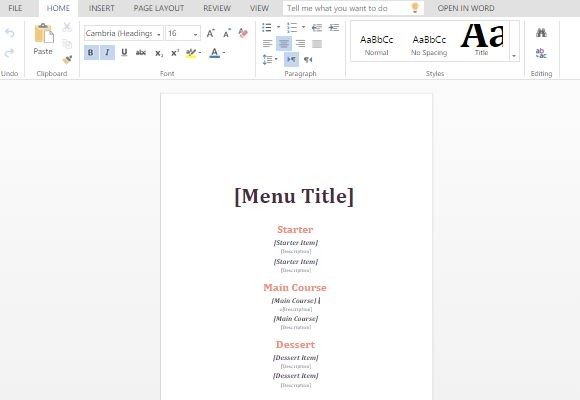Open the FILE tab

pos(15,8)
